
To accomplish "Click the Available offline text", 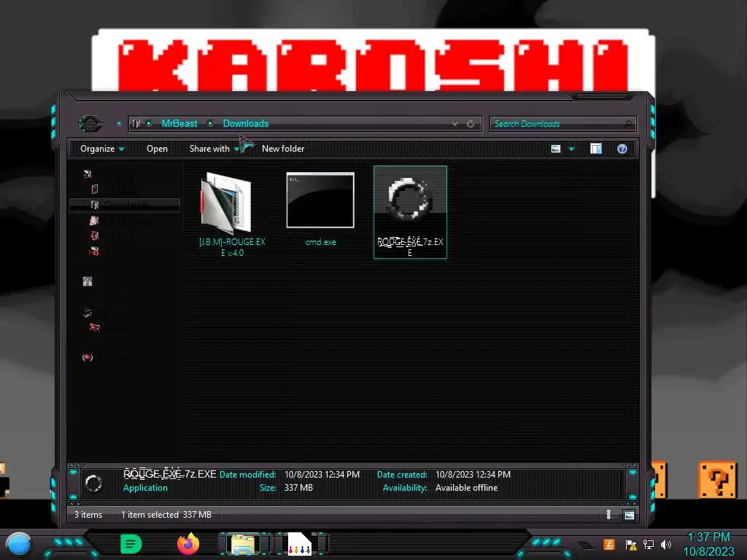I will [466, 488].
